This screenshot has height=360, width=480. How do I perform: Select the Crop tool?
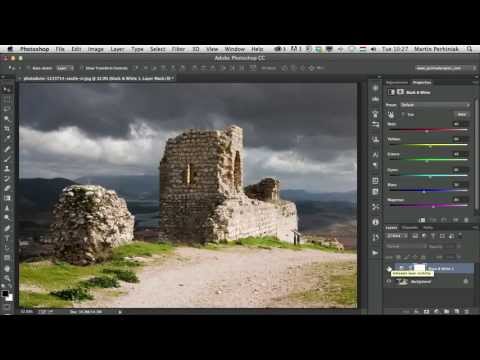pos(7,129)
